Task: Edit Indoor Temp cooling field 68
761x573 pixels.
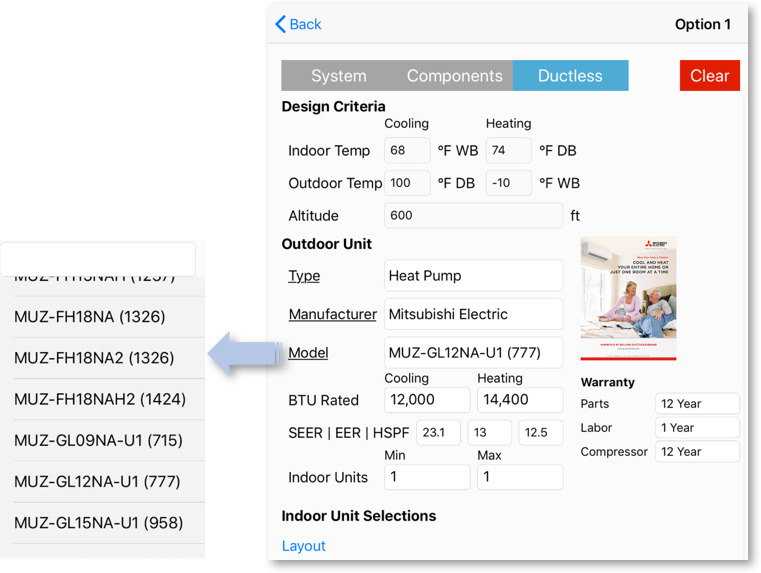Action: tap(407, 150)
